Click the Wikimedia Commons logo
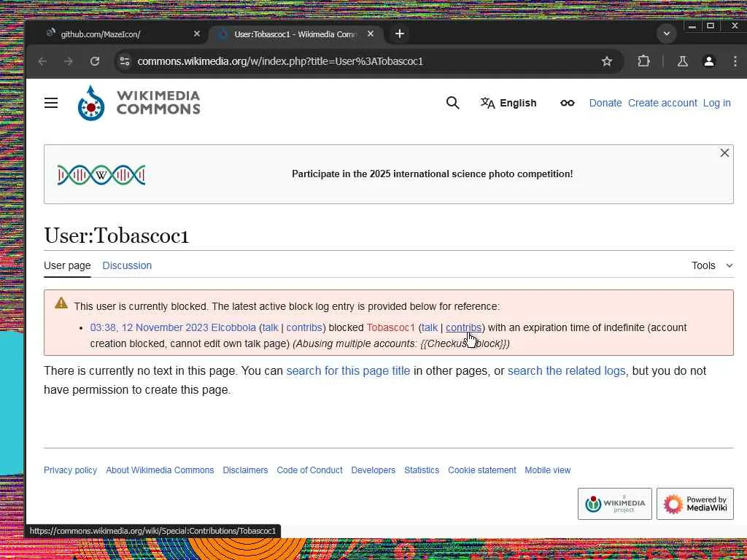The height and width of the screenshot is (560, 747). click(x=139, y=103)
